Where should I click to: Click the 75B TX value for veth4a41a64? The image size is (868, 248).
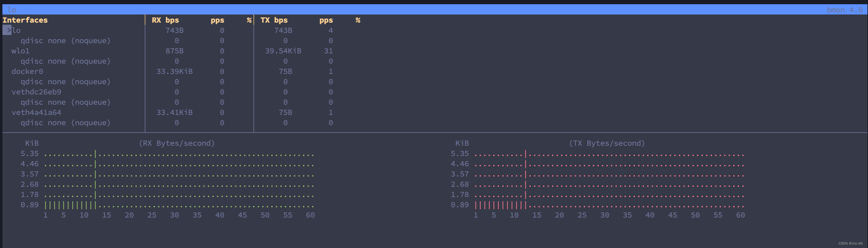286,113
